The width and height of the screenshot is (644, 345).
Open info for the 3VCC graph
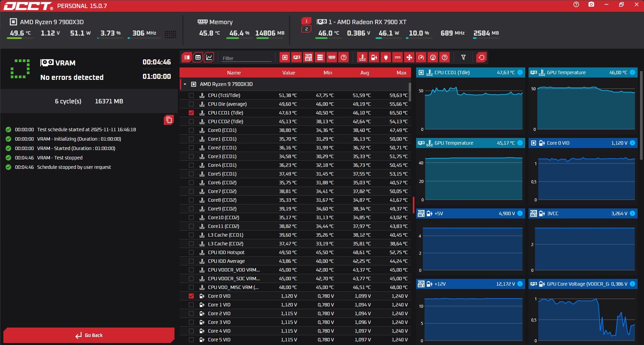[632, 213]
